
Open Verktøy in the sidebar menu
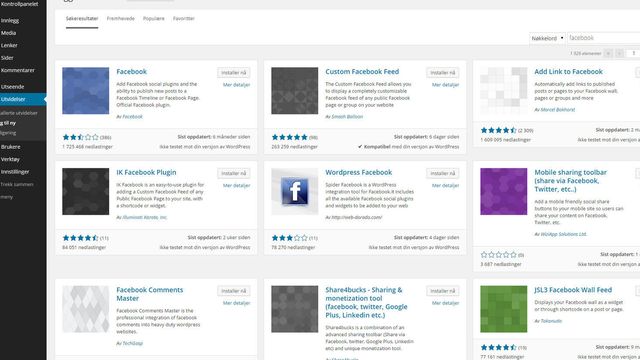pyautogui.click(x=10, y=160)
